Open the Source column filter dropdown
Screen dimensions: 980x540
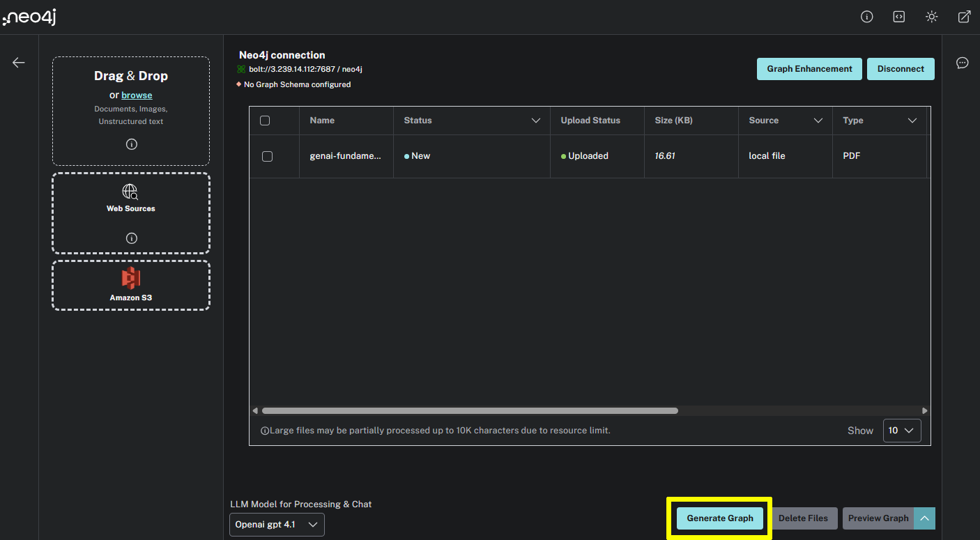(818, 121)
